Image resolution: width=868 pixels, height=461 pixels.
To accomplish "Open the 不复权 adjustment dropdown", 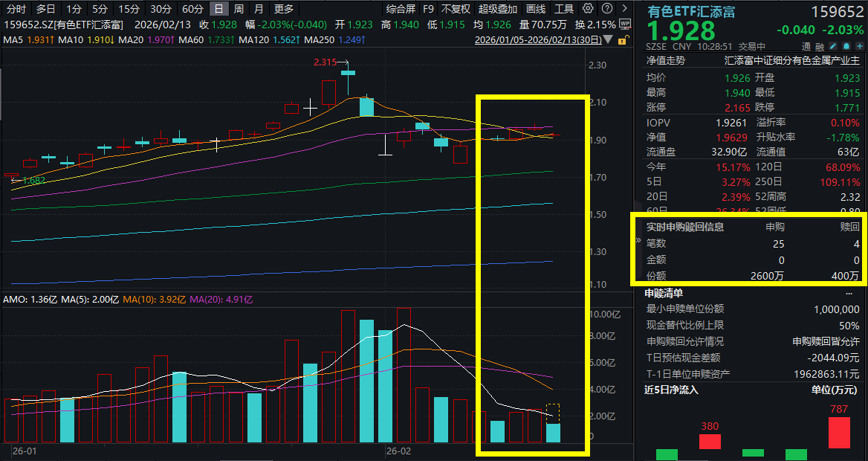I will tap(455, 9).
